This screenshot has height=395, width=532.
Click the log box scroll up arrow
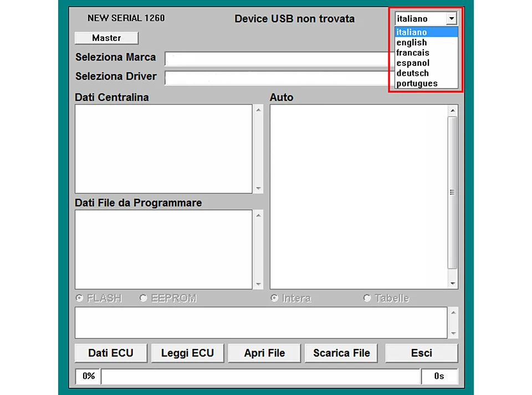click(x=454, y=312)
